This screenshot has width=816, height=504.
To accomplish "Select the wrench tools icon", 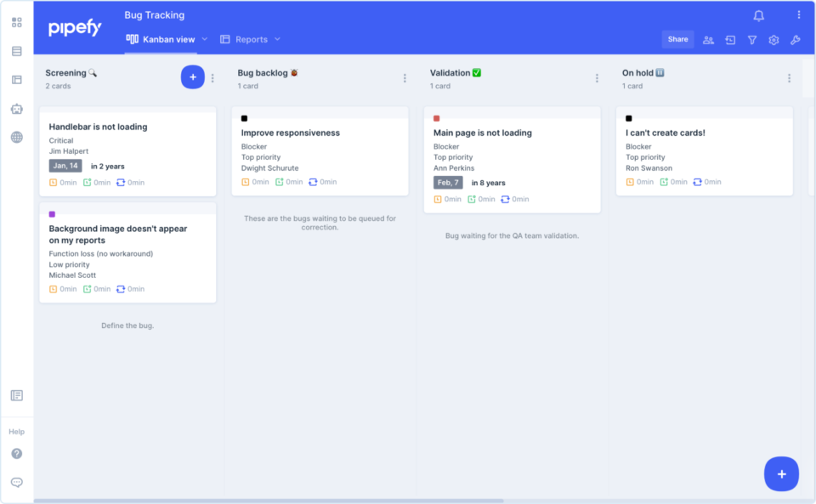I will pos(795,39).
